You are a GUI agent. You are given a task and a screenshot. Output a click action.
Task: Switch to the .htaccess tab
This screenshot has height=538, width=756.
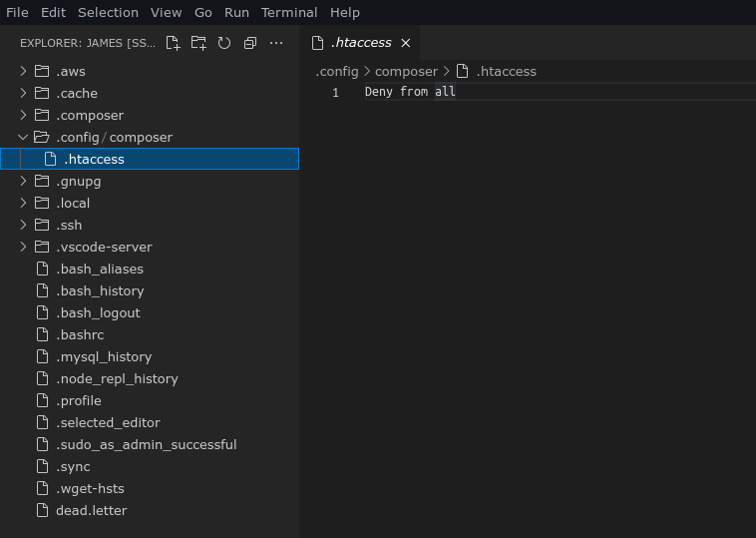coord(360,43)
